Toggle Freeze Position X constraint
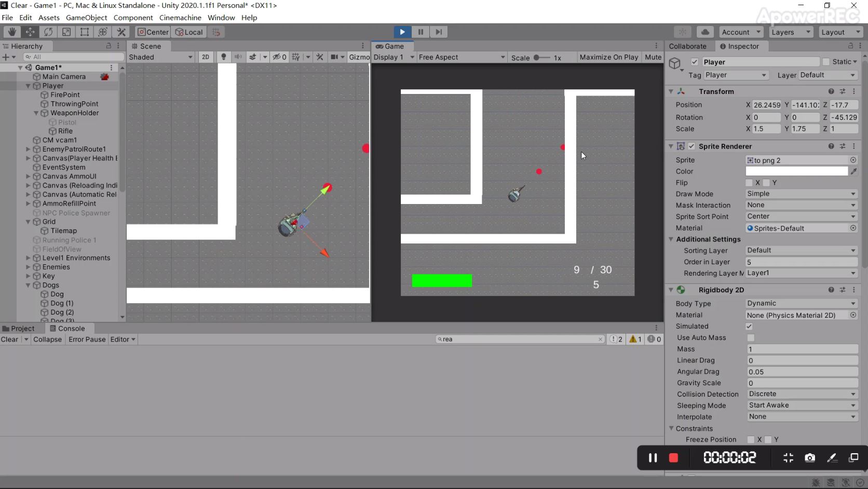Image resolution: width=868 pixels, height=489 pixels. click(750, 440)
